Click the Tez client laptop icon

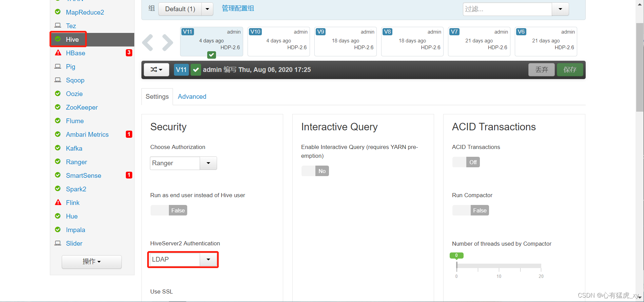58,25
